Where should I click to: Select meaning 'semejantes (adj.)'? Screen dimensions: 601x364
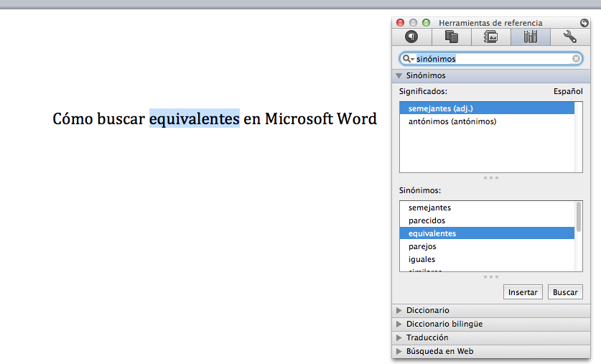487,108
